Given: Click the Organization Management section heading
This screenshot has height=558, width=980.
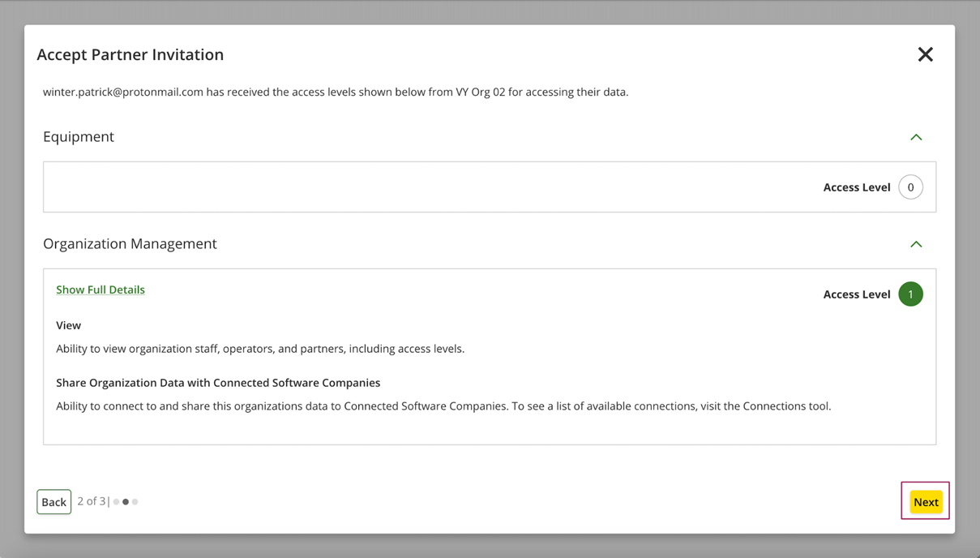Looking at the screenshot, I should coord(130,243).
